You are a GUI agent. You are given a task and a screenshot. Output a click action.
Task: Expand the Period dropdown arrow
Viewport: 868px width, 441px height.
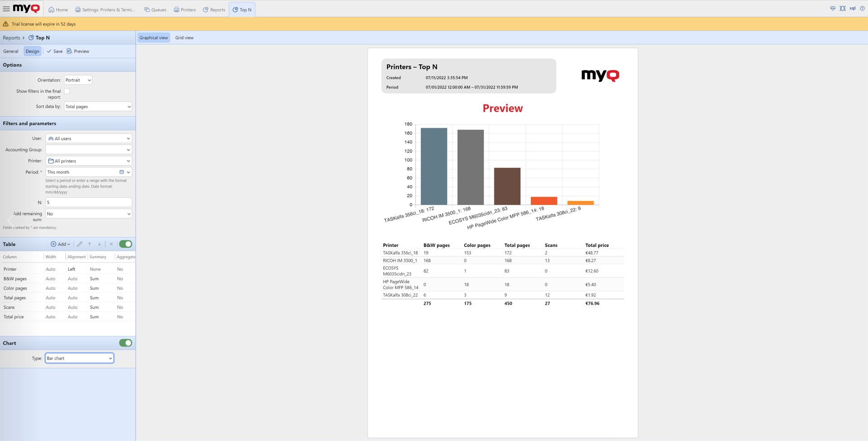tap(129, 172)
